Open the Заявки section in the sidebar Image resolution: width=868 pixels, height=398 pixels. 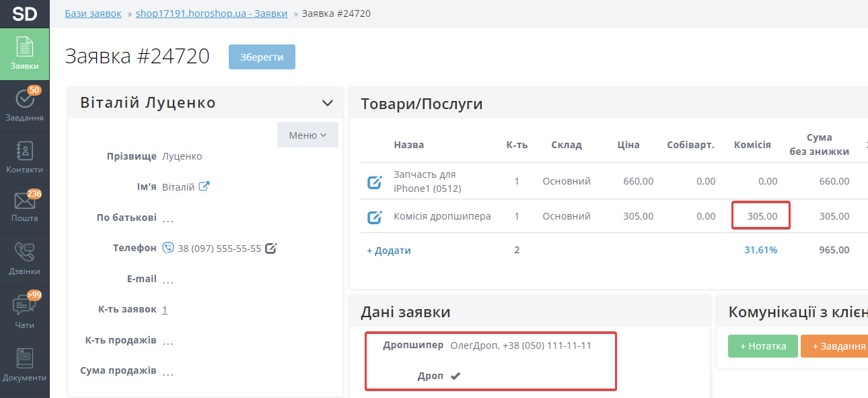click(24, 54)
